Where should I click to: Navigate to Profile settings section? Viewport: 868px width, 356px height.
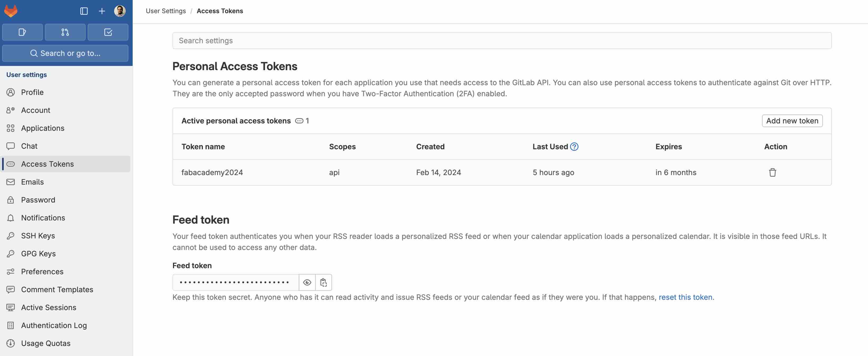click(31, 92)
